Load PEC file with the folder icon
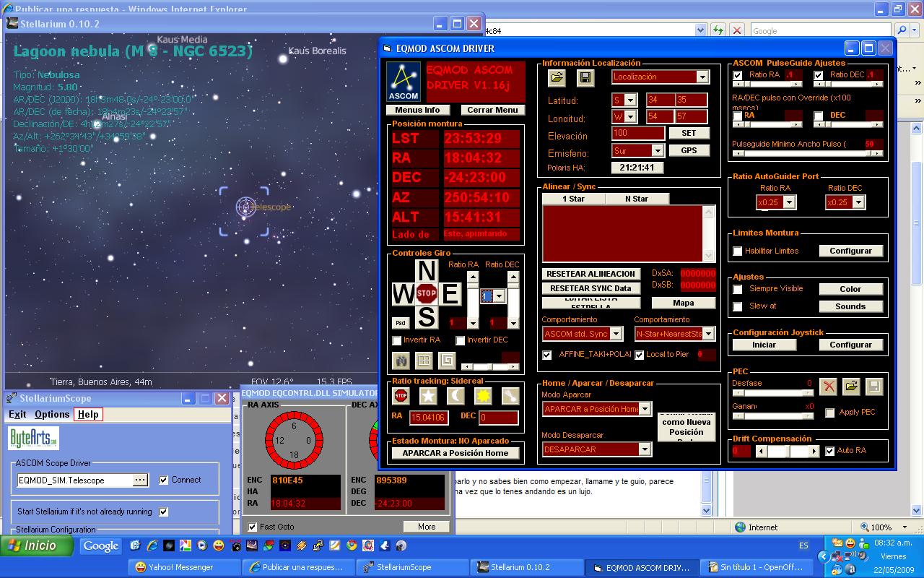This screenshot has width=924, height=578. pyautogui.click(x=851, y=387)
